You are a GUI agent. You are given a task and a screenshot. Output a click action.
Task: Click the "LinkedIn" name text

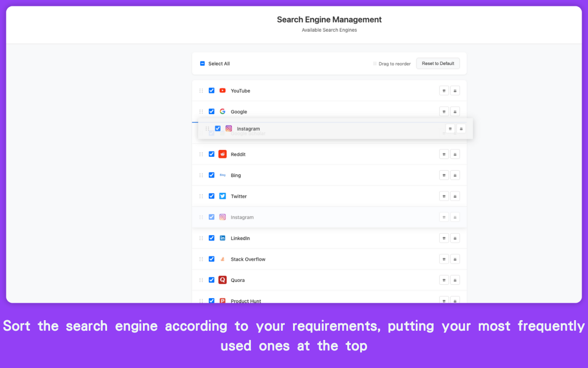pos(240,238)
